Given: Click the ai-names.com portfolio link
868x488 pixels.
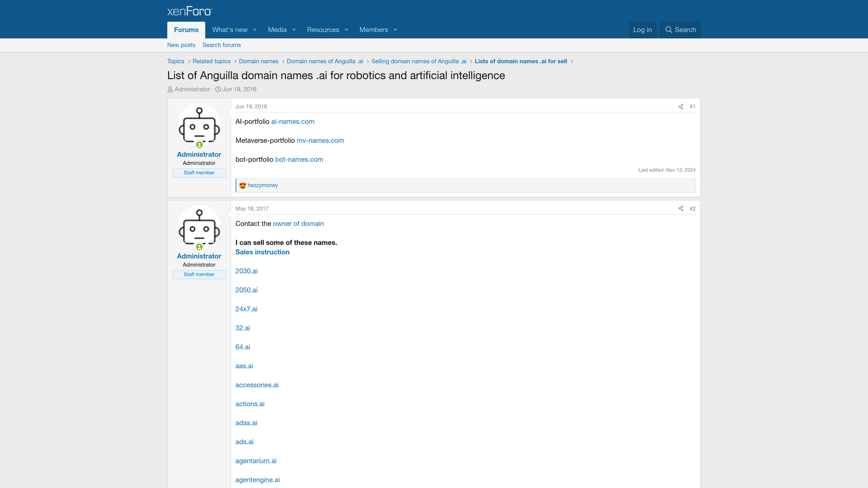Looking at the screenshot, I should [293, 121].
